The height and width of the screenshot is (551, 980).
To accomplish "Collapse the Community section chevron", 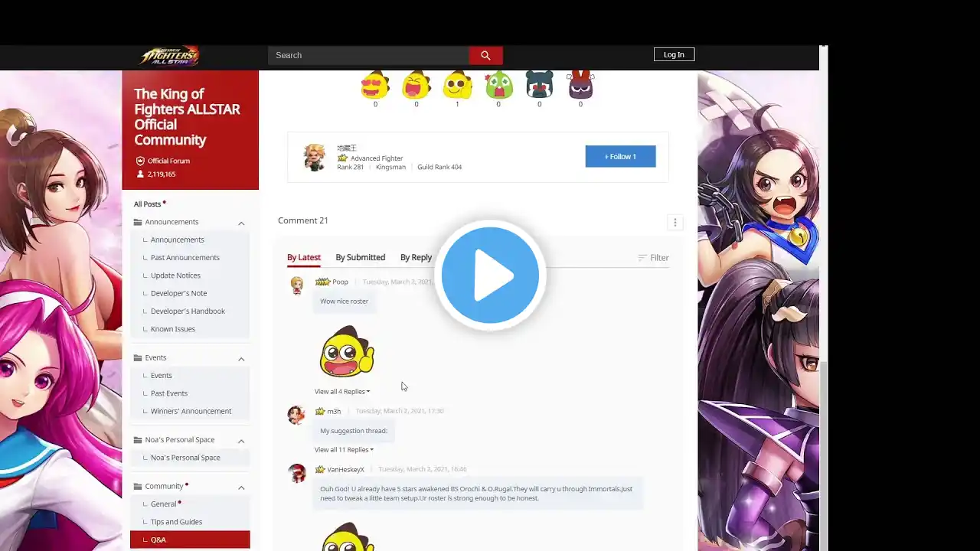I will click(x=241, y=487).
